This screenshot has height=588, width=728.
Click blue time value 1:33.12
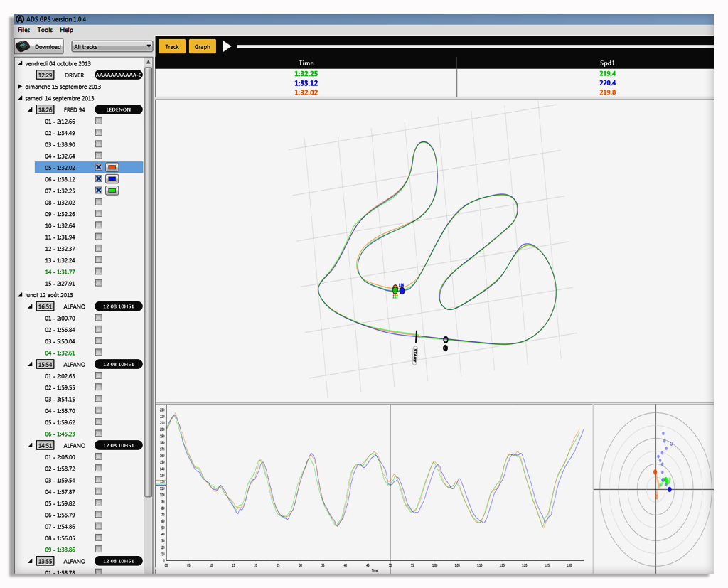tap(306, 83)
